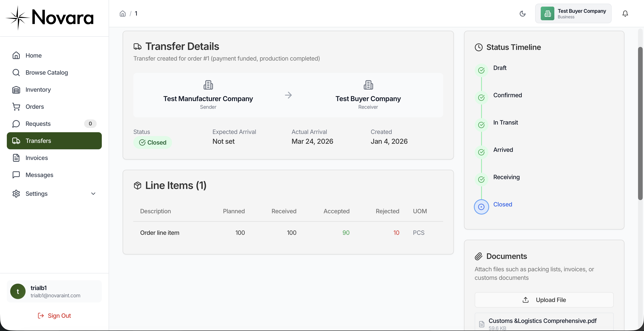Expand the Settings chevron

[x=93, y=193]
